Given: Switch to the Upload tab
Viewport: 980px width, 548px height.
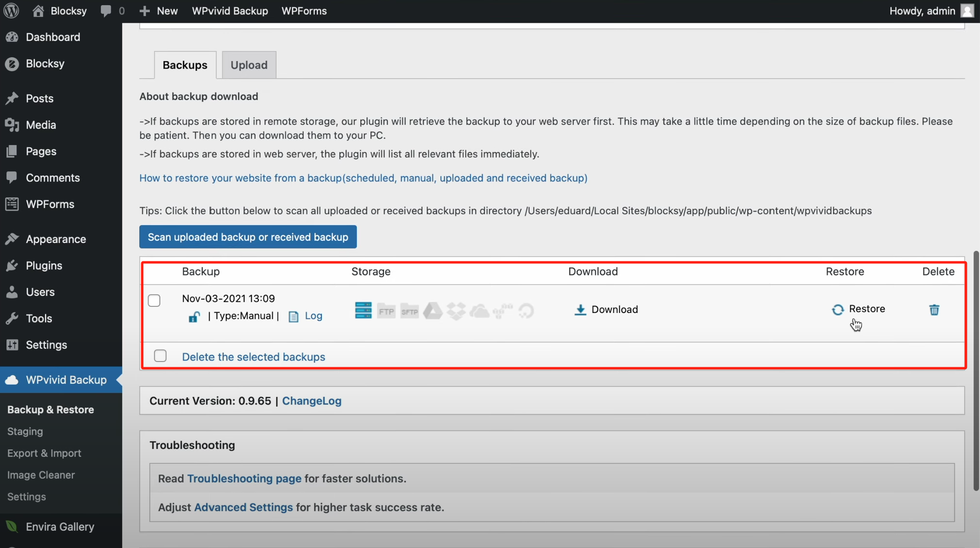Looking at the screenshot, I should click(249, 65).
